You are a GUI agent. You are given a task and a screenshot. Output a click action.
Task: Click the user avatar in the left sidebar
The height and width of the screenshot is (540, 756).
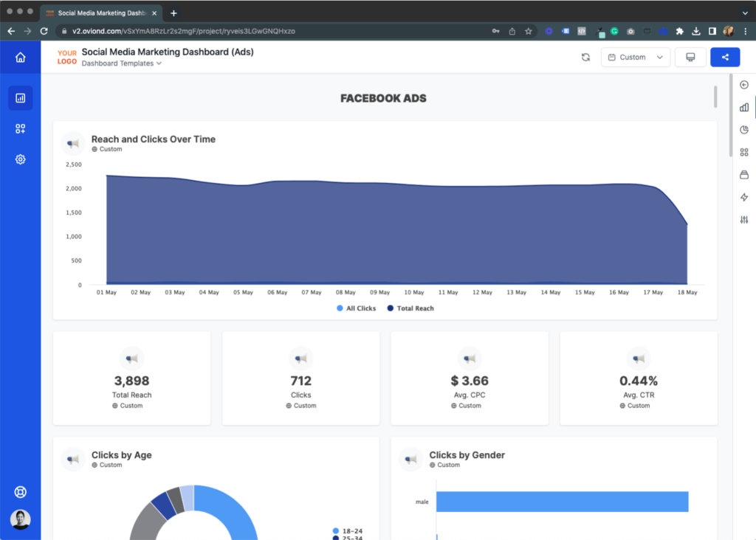click(x=20, y=519)
